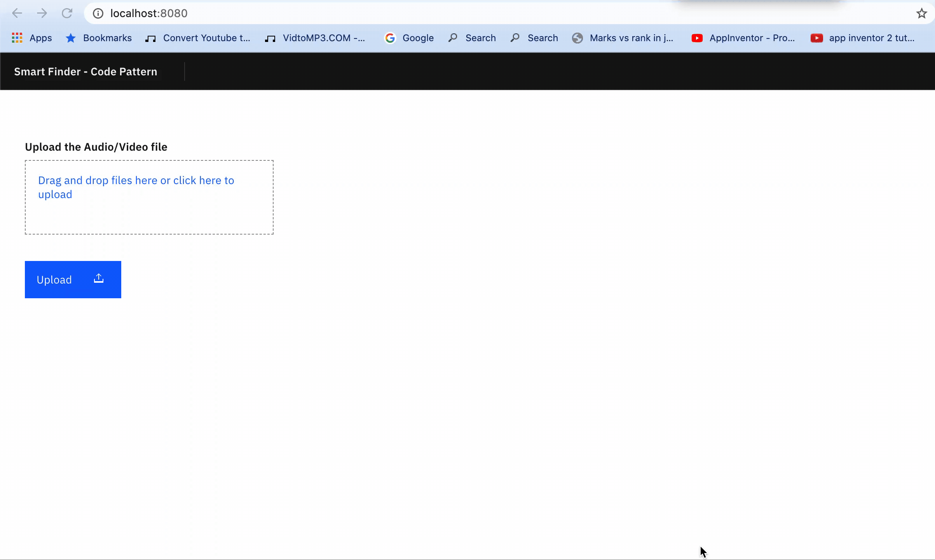The width and height of the screenshot is (935, 560).
Task: Open the Apps grid shortcut
Action: (32, 38)
